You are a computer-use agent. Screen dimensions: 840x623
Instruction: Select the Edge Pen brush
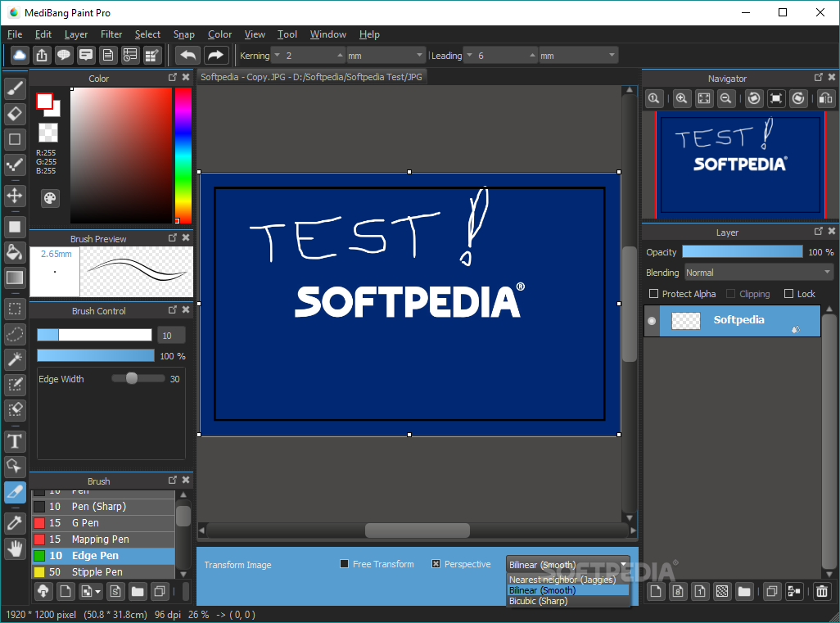pos(103,556)
